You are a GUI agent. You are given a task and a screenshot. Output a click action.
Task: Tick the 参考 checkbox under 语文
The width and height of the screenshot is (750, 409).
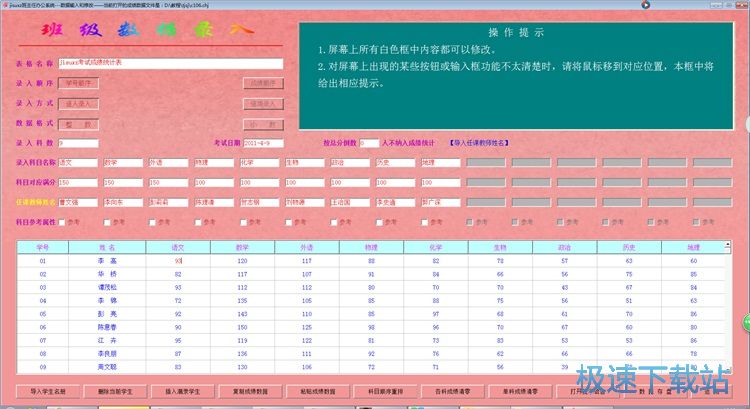pos(63,221)
